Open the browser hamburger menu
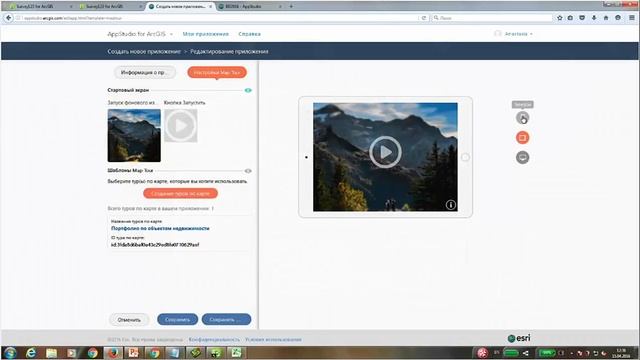Viewport: 640px width, 360px height. 632,18
